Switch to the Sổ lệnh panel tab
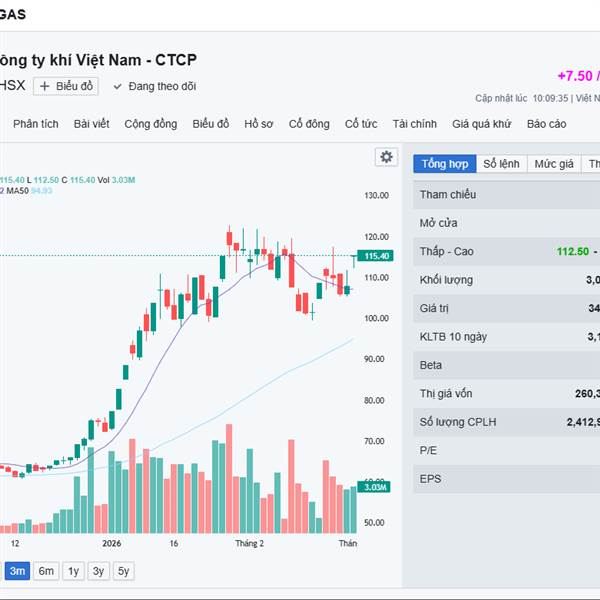 pos(501,163)
